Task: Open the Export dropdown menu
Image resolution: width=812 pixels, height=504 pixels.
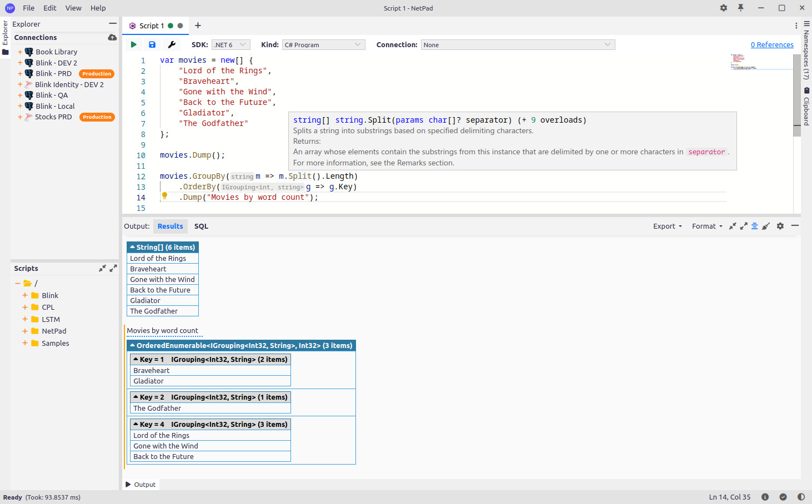Action: tap(668, 226)
